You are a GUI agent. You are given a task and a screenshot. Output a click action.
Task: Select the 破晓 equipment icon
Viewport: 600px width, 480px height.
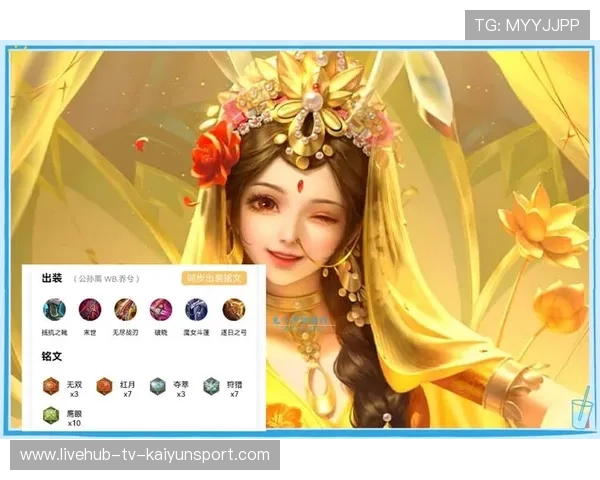(160, 309)
